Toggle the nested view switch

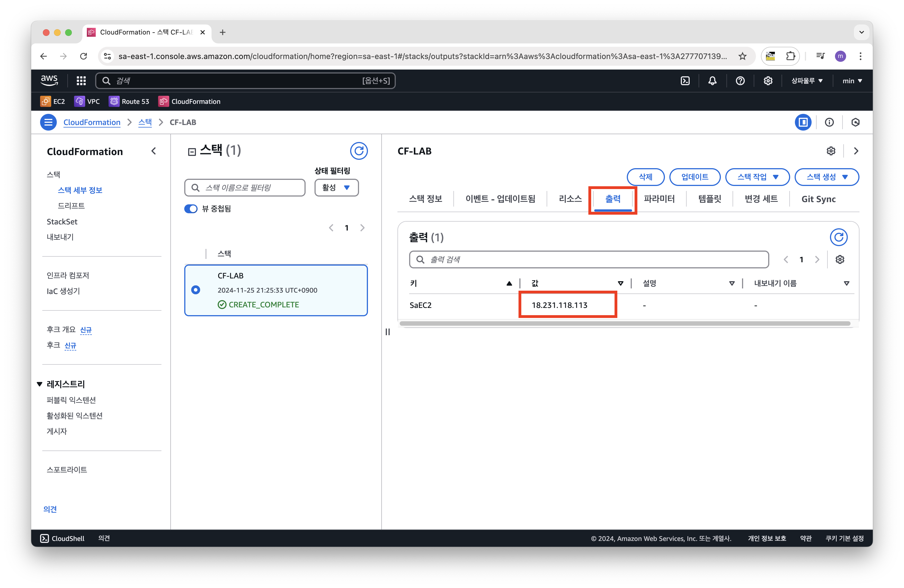pyautogui.click(x=191, y=209)
